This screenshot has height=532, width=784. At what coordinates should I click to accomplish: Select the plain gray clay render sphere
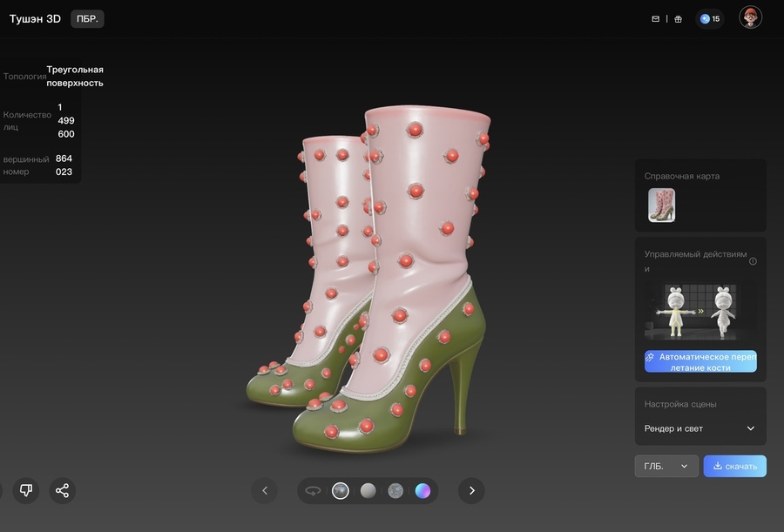[368, 491]
